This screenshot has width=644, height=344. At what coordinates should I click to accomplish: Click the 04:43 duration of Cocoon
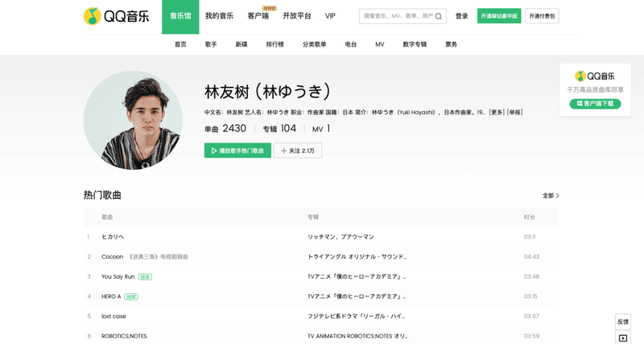click(531, 257)
